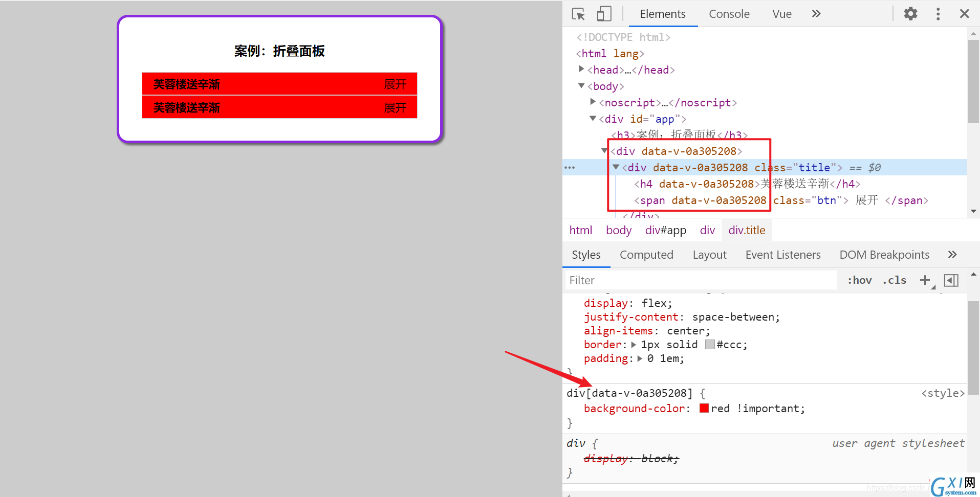Click the second 芙蓉楼送辛渐 panel title
This screenshot has height=497, width=980.
(x=187, y=108)
